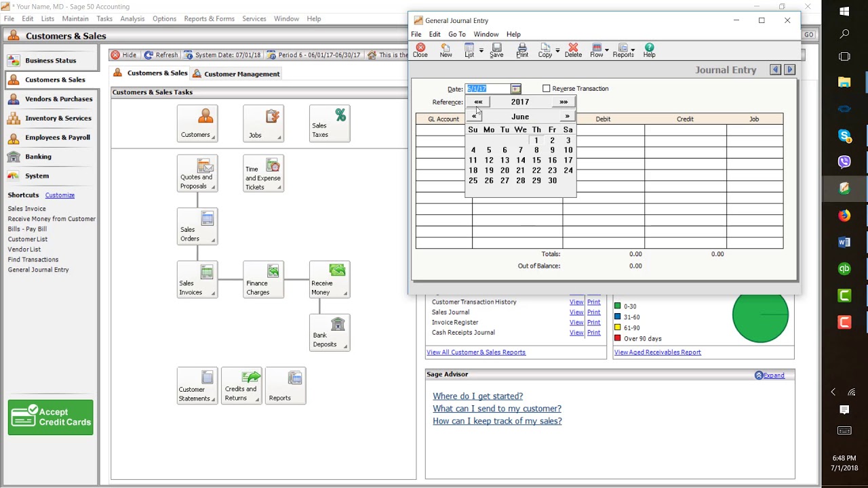This screenshot has height=488, width=868.
Task: Open General Journal Entry shortcut
Action: tap(39, 270)
